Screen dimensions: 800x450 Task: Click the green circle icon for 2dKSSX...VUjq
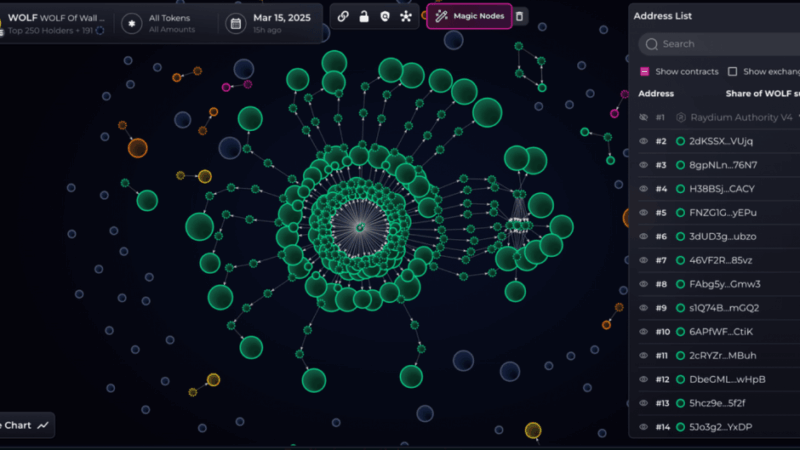click(680, 141)
